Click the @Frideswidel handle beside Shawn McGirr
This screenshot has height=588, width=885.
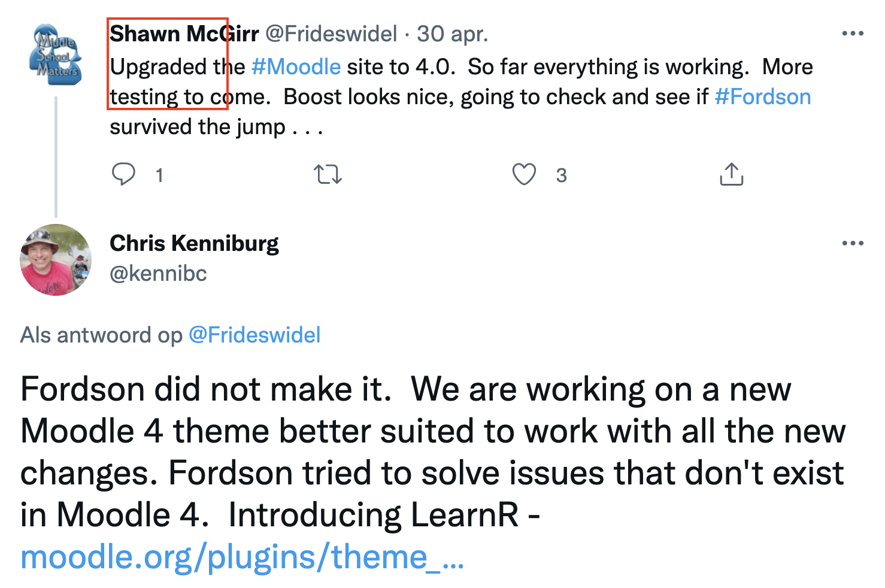pos(331,34)
